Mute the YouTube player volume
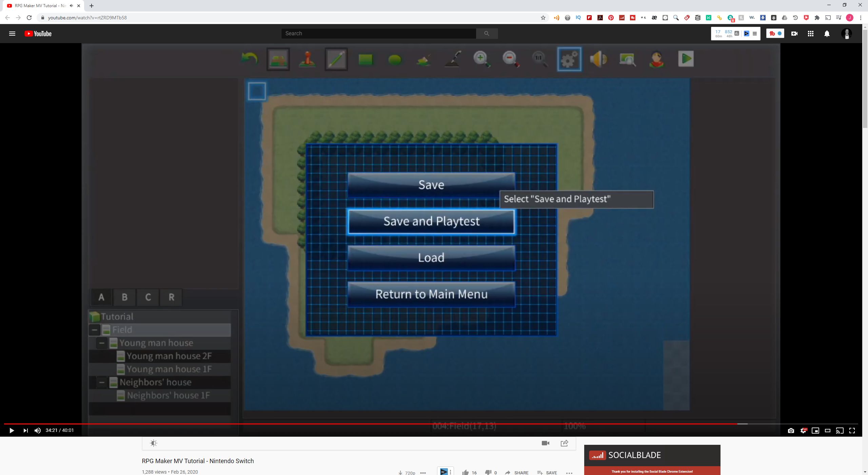This screenshot has height=475, width=868. click(x=38, y=431)
